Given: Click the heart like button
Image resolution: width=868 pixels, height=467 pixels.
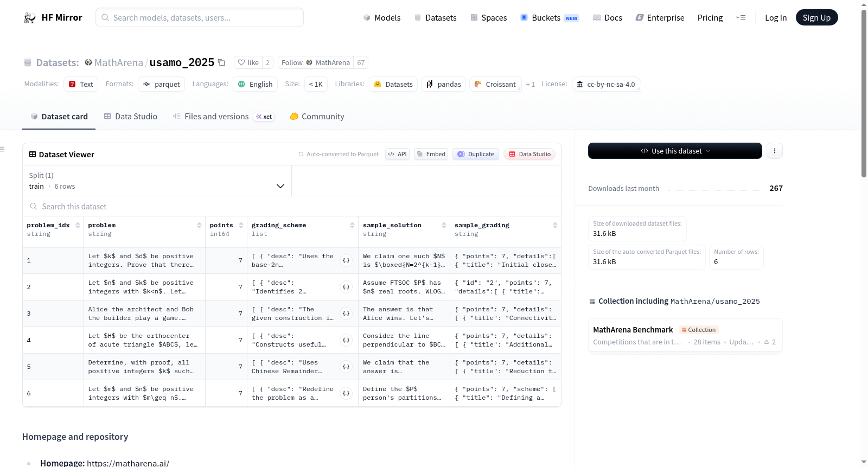Looking at the screenshot, I should coord(248,62).
